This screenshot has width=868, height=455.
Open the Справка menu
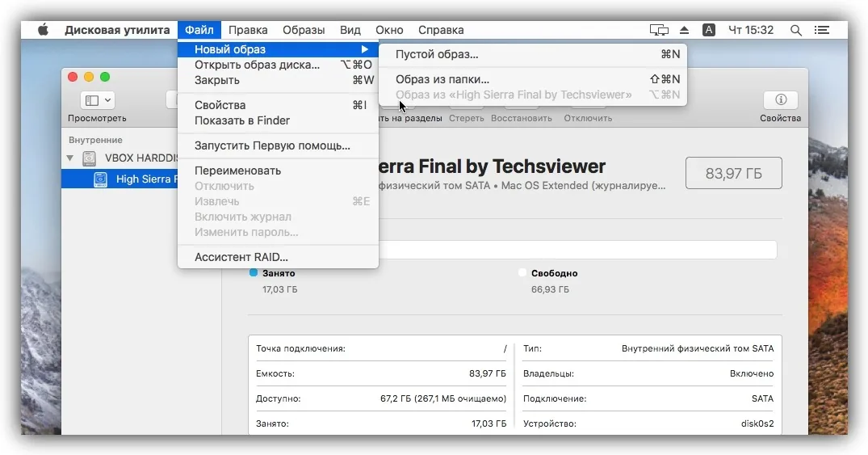441,30
